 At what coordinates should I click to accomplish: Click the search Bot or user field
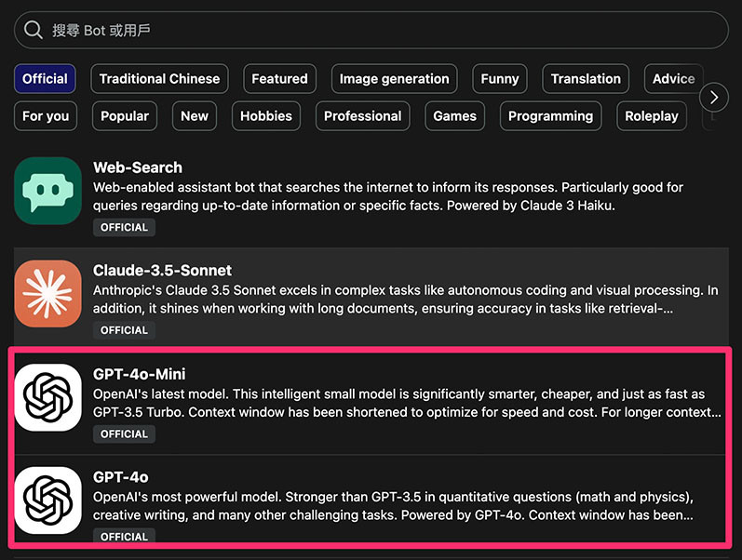pos(372,30)
